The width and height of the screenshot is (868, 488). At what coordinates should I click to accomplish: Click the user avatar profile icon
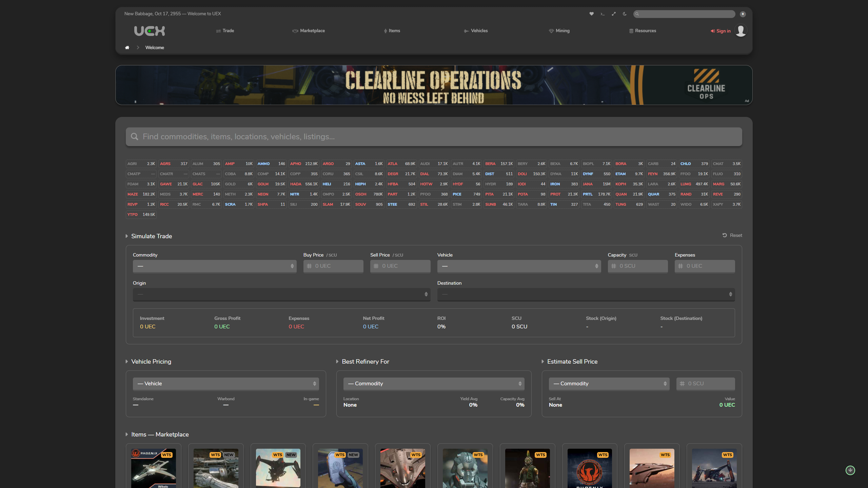[x=741, y=31]
